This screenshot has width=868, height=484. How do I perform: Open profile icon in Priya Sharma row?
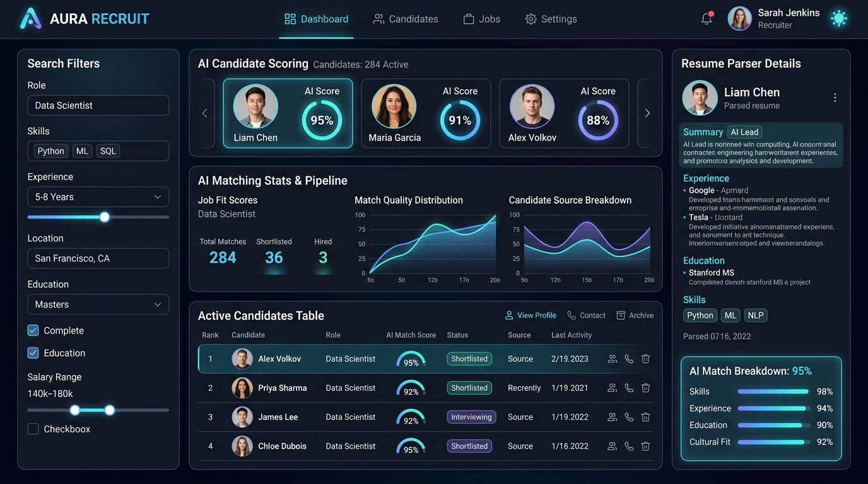(x=612, y=388)
